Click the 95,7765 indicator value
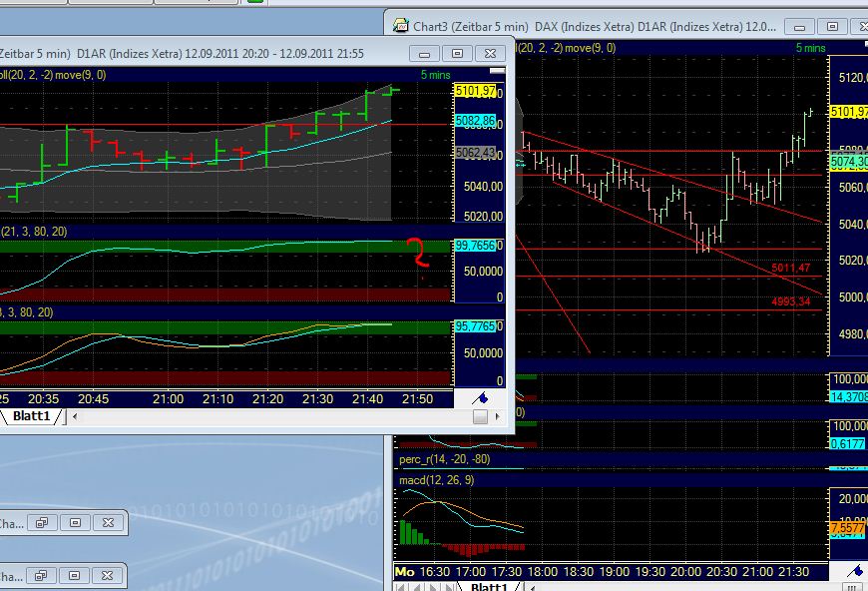The image size is (868, 591). click(476, 326)
